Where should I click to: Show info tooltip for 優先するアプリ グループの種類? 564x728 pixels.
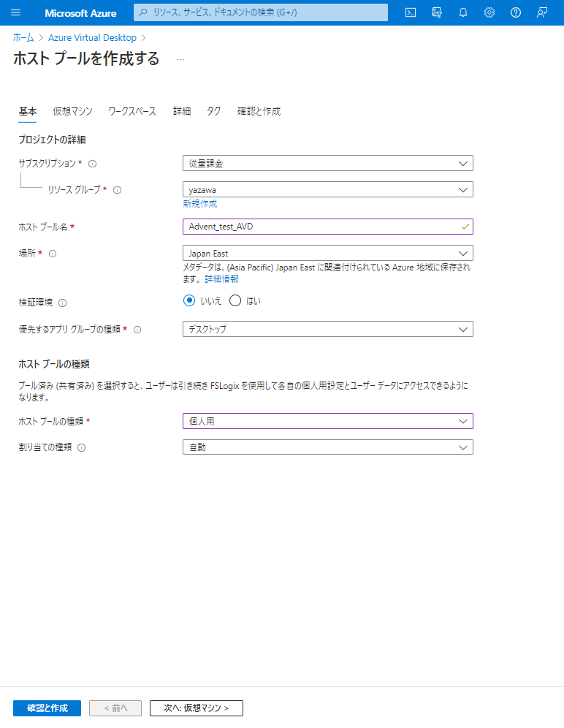(137, 330)
